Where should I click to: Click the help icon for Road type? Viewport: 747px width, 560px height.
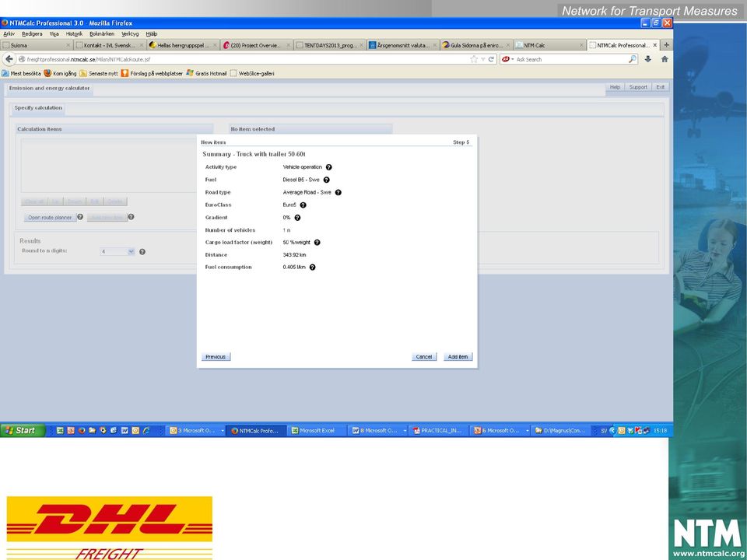coord(338,192)
